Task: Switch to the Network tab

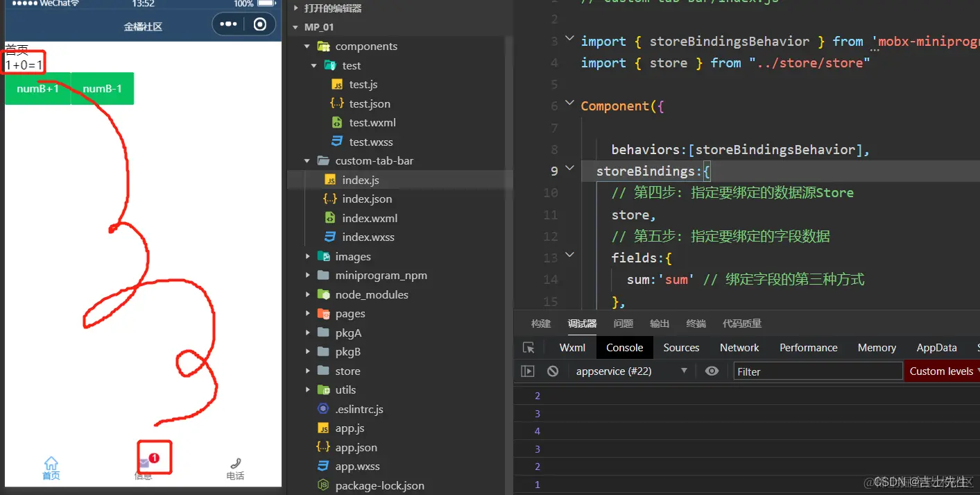Action: coord(739,348)
